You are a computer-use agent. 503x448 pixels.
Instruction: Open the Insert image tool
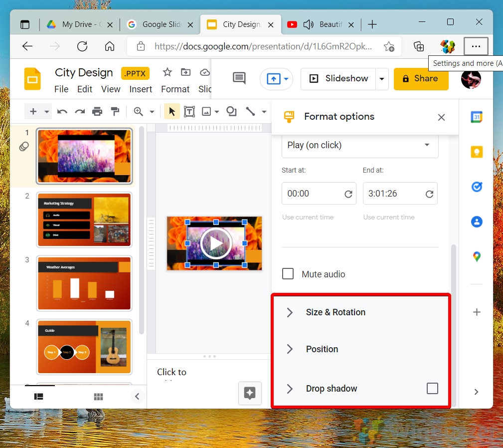tap(207, 111)
